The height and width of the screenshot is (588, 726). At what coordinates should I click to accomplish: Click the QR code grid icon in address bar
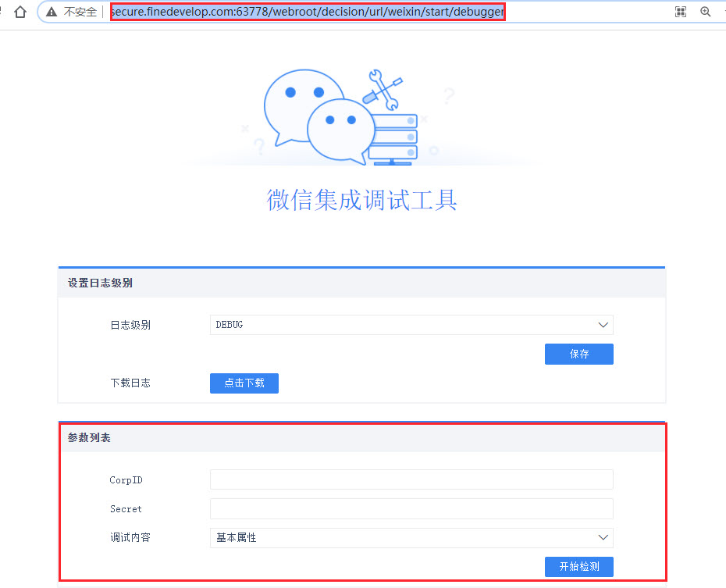pyautogui.click(x=681, y=12)
